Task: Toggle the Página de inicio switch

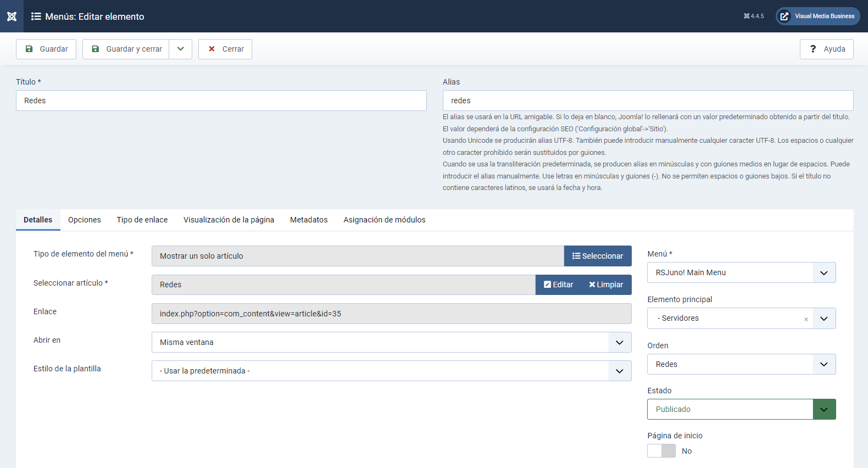Action: click(x=661, y=451)
